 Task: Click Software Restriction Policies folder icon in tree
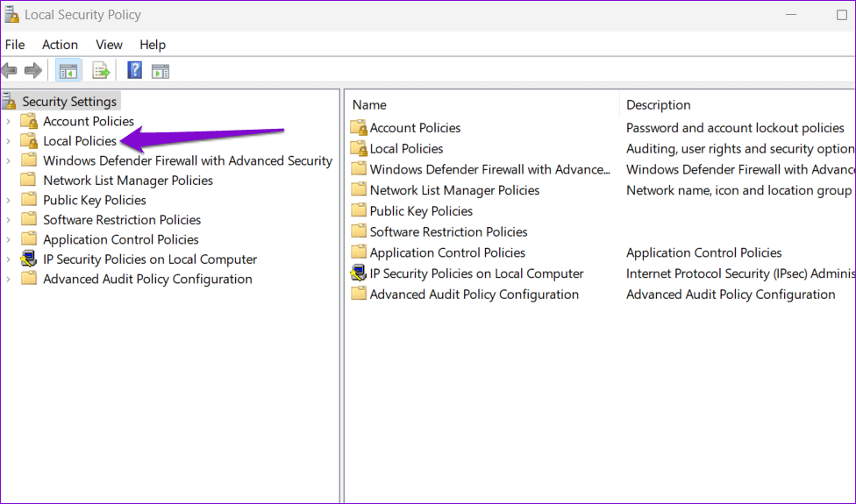(x=28, y=219)
